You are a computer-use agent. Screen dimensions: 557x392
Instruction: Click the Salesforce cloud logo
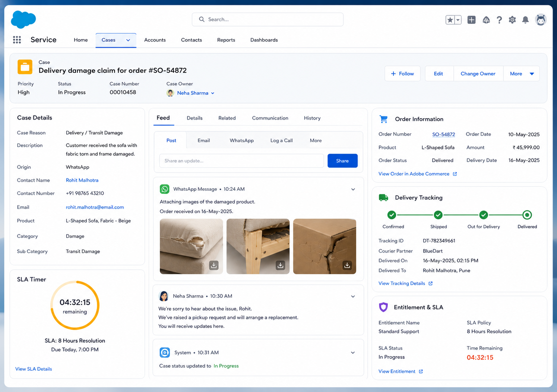click(23, 19)
